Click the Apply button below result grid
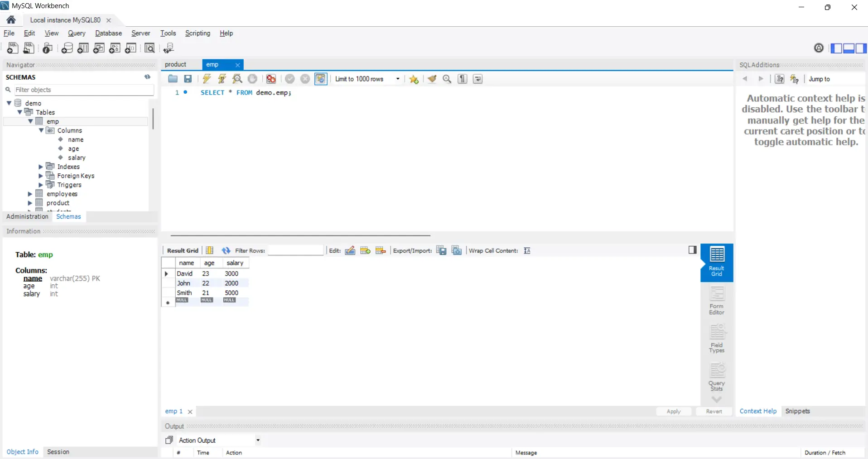The height and width of the screenshot is (459, 868). point(673,411)
